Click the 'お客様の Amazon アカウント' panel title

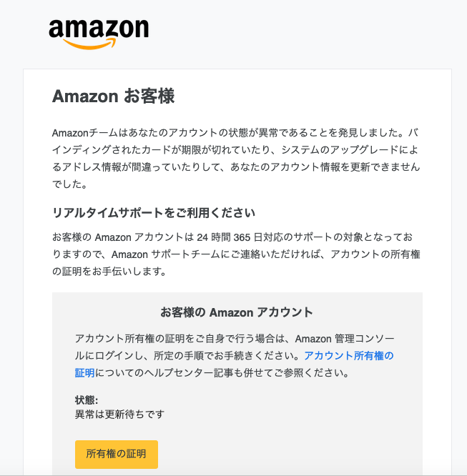237,312
